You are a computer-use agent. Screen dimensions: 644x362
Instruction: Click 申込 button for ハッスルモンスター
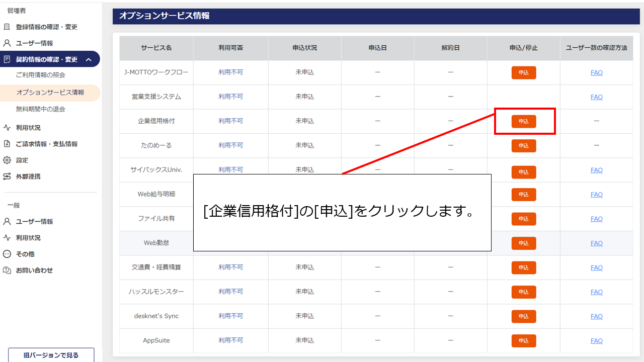[x=524, y=292]
